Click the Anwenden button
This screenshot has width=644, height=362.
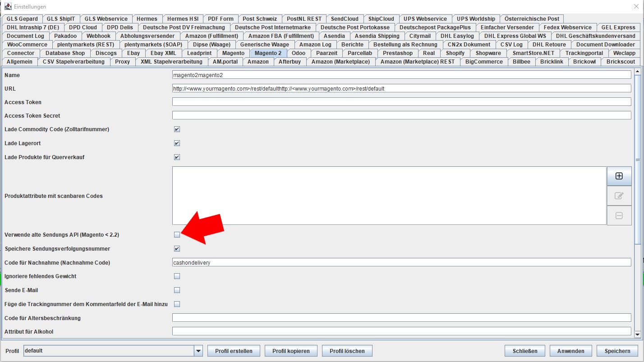tap(571, 351)
